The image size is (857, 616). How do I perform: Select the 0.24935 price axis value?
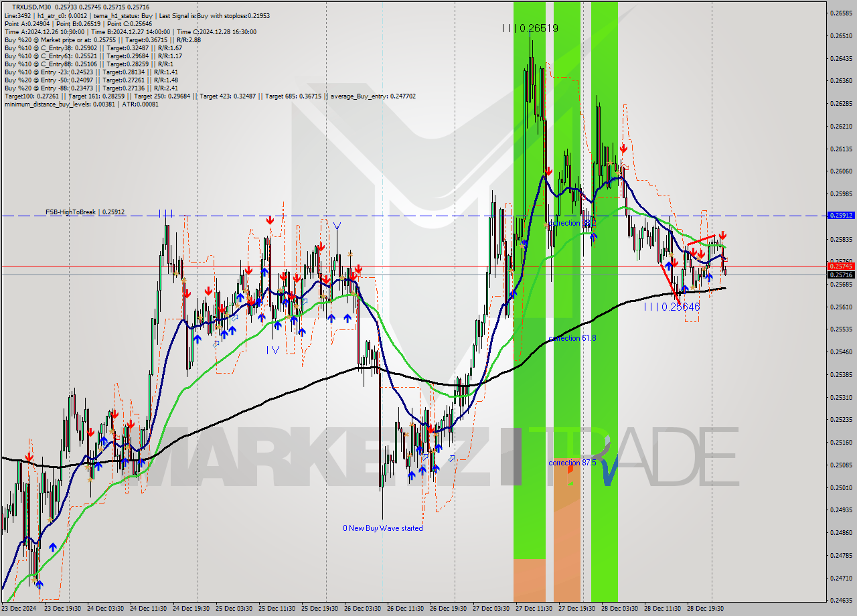coord(842,510)
